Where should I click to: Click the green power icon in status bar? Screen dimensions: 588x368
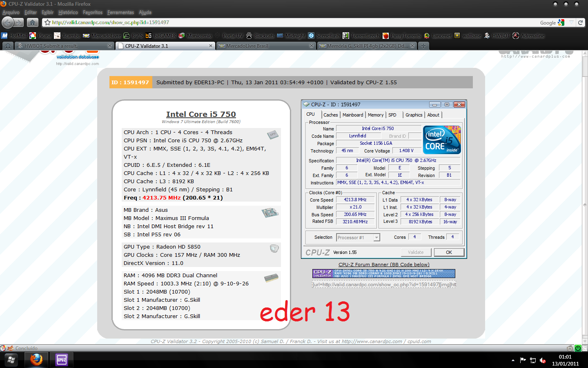click(x=578, y=348)
